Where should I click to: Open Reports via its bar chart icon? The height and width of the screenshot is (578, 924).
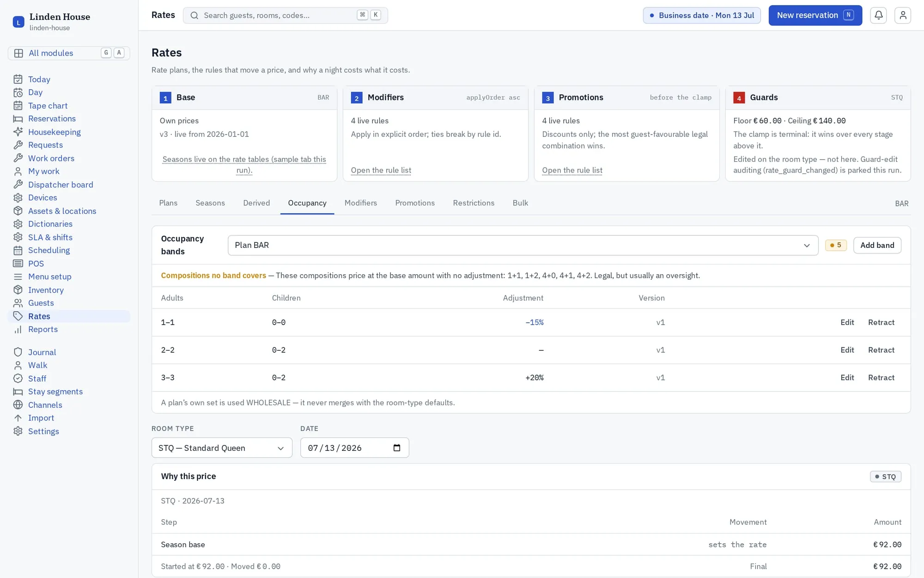point(18,329)
